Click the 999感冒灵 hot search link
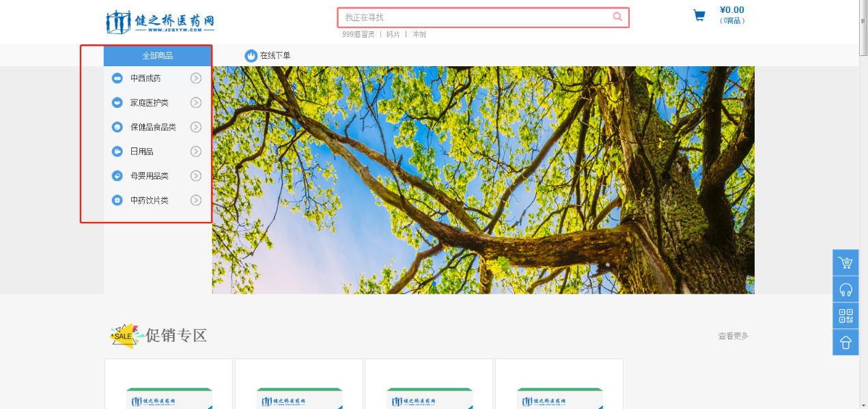868x409 pixels. tap(359, 34)
